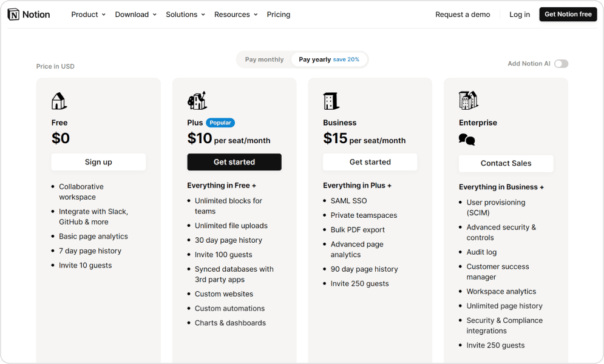Click the Plus plan house-with-tree icon
The image size is (604, 364).
(197, 101)
